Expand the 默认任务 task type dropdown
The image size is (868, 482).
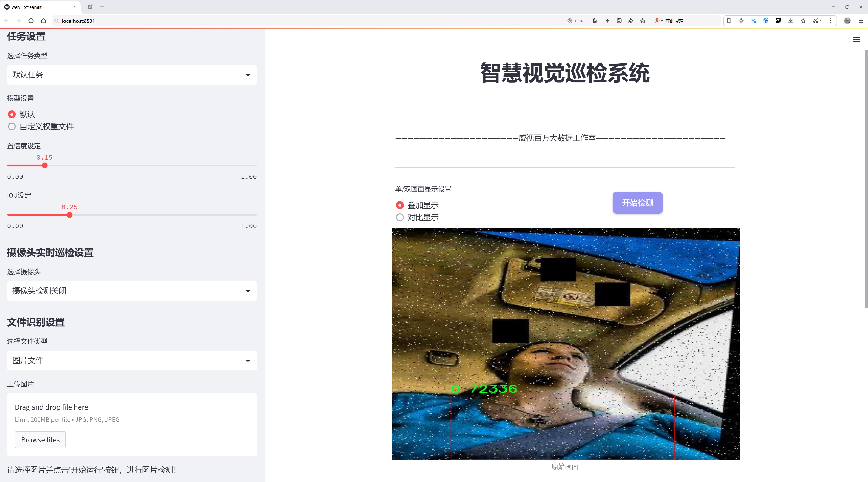tap(132, 75)
